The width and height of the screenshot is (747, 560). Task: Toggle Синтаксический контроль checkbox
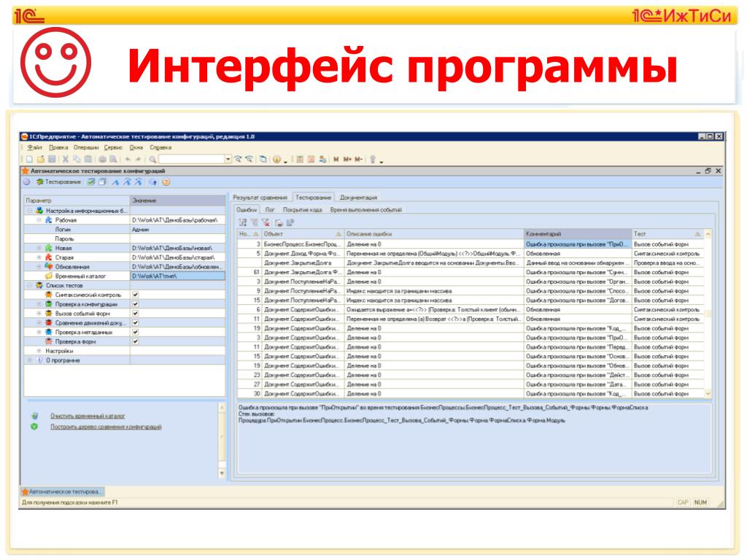coord(135,295)
